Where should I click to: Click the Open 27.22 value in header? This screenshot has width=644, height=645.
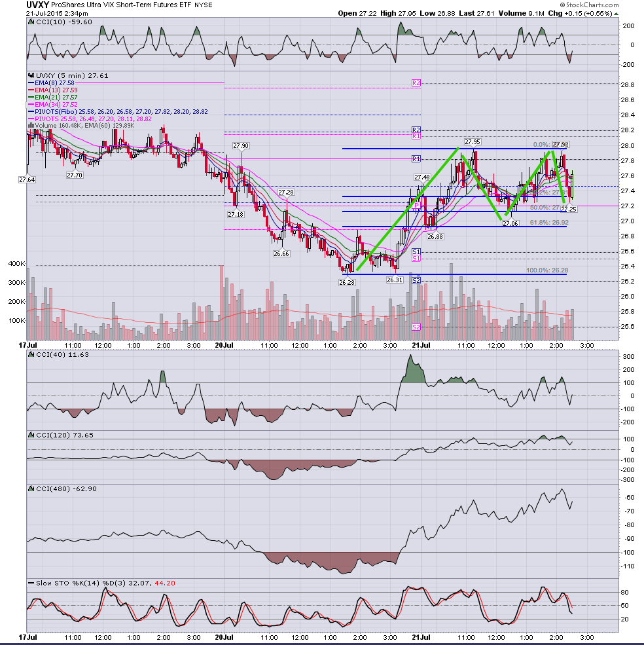(357, 13)
